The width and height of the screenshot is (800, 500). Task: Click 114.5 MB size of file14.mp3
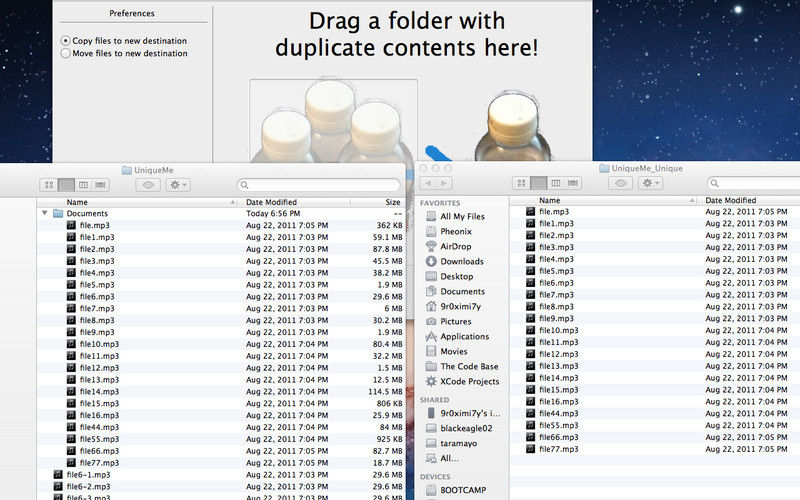(385, 391)
